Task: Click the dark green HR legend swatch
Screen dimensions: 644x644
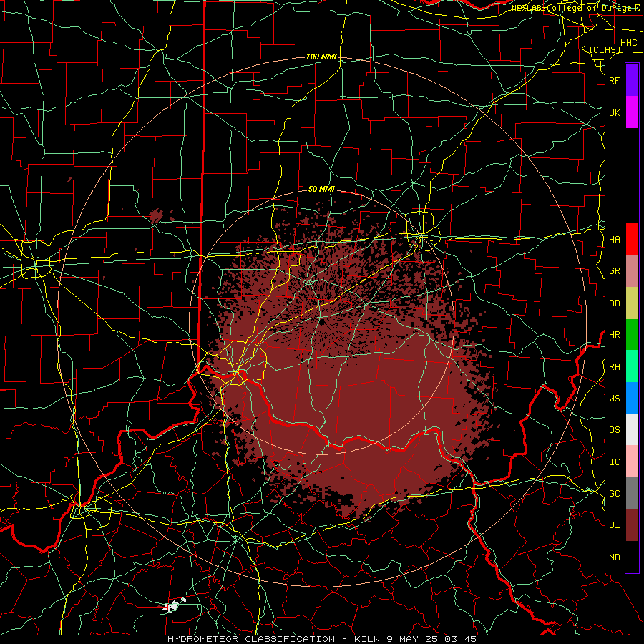Action: pos(632,334)
